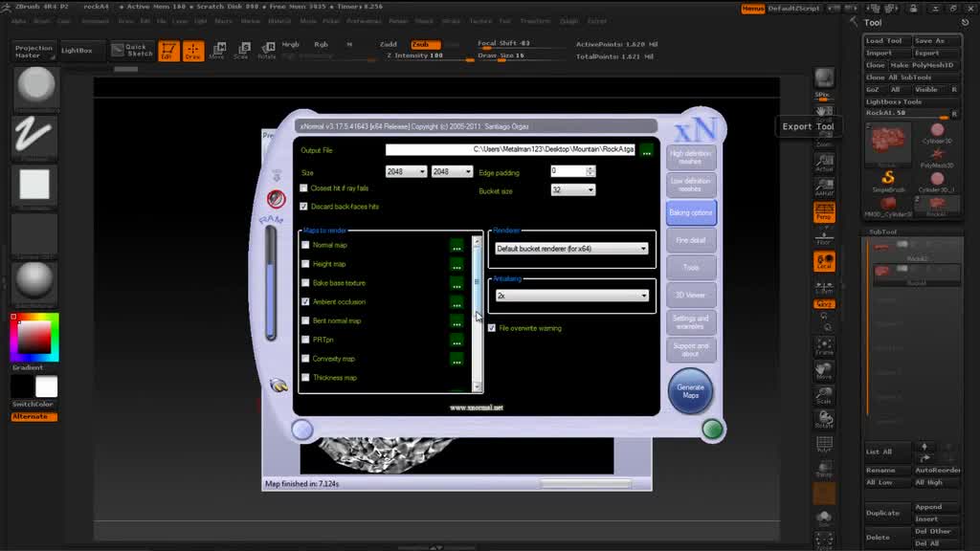This screenshot has height=551, width=980.
Task: Click the Move view icon in right shelf
Action: (x=824, y=371)
